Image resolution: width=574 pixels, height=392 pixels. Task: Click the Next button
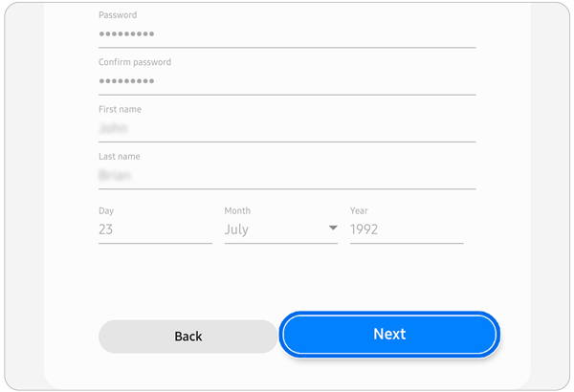(x=389, y=335)
